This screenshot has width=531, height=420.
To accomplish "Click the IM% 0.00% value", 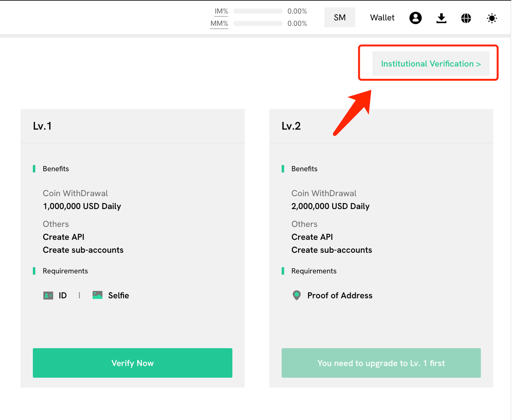I will click(x=297, y=11).
